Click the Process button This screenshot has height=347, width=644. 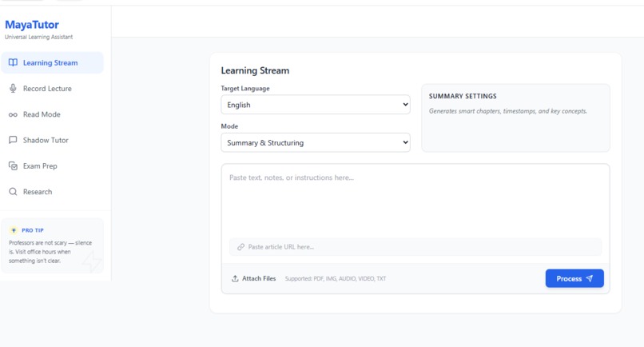(x=574, y=278)
